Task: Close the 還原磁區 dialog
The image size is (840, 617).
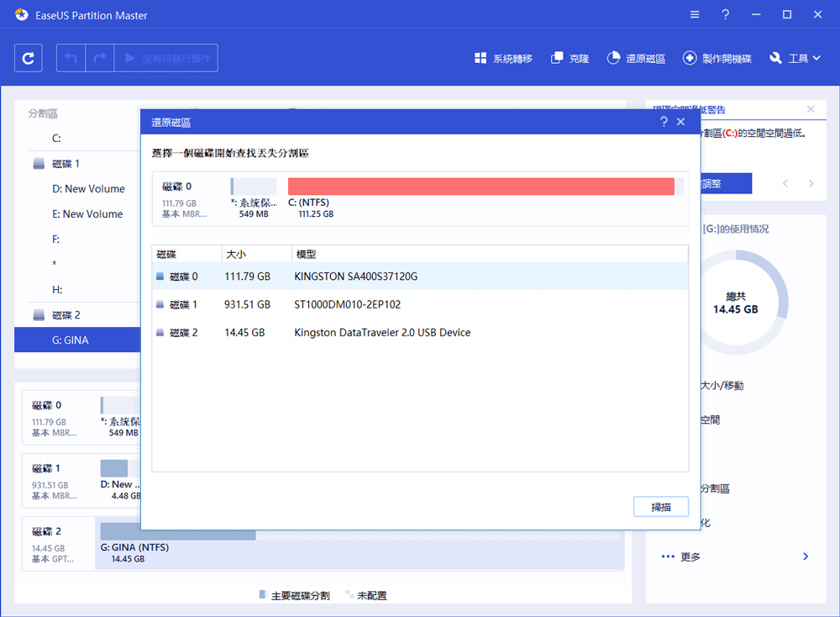Action: 681,122
